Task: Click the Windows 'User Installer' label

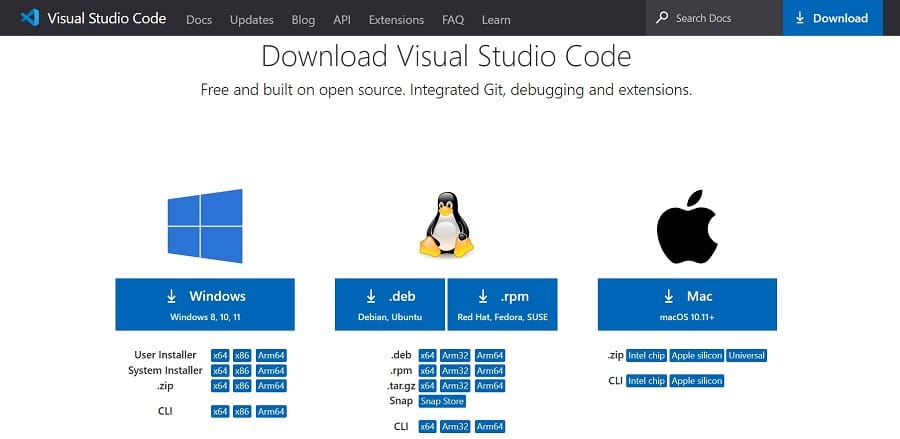Action: tap(165, 355)
